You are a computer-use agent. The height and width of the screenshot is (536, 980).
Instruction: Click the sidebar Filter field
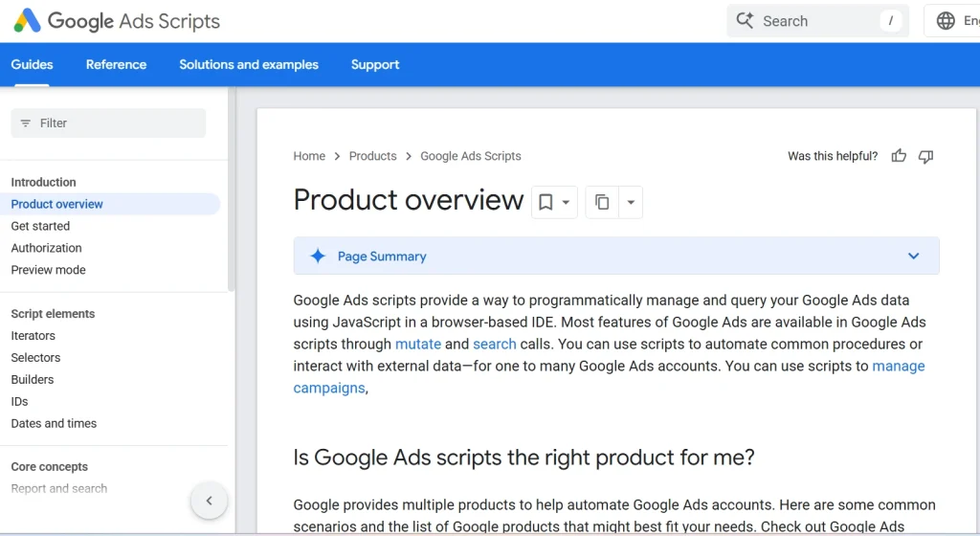(108, 123)
